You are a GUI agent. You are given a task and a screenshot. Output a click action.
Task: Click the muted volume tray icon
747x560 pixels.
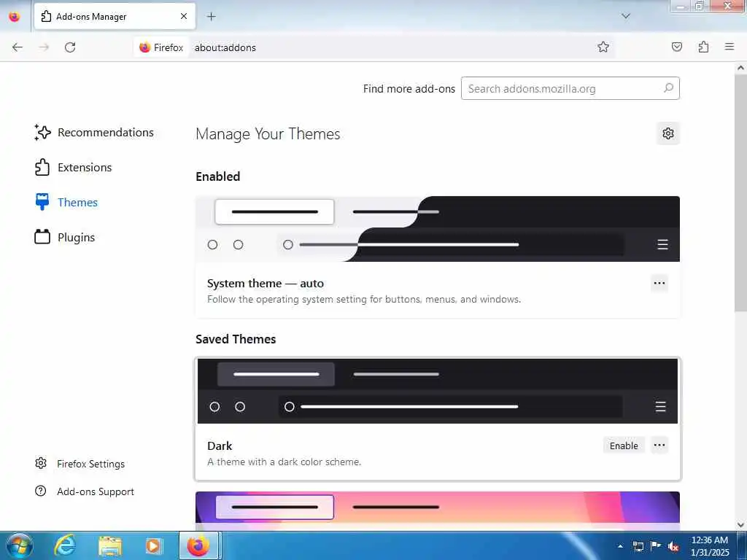point(673,547)
